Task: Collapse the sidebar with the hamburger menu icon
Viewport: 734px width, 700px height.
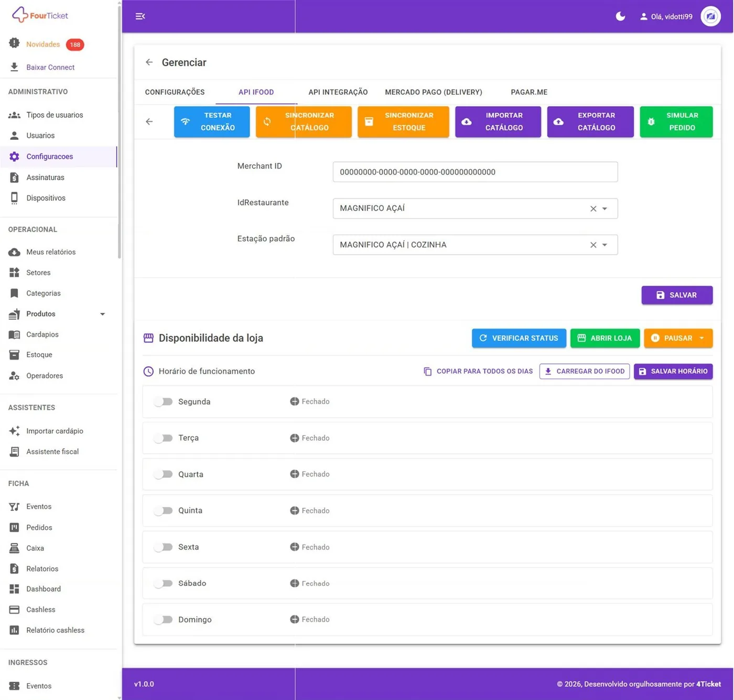Action: click(140, 16)
